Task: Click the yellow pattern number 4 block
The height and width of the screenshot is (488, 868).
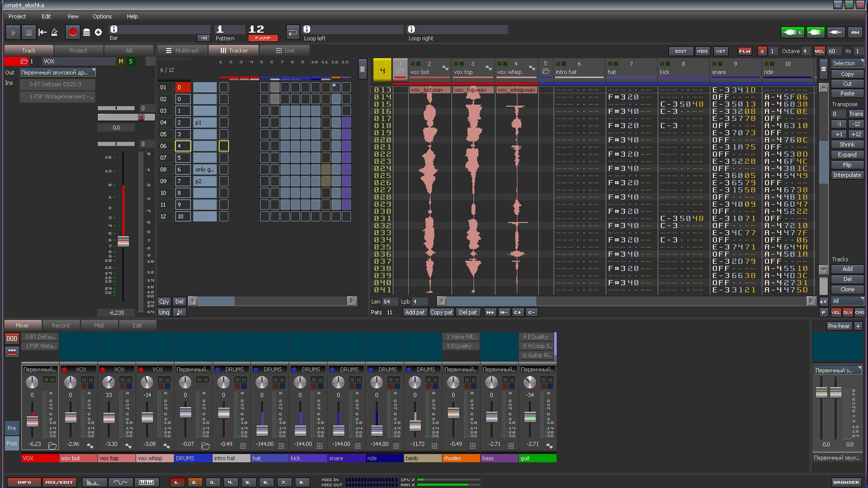Action: click(x=382, y=70)
